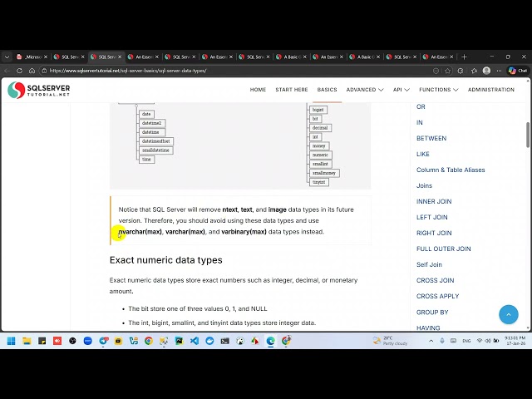The width and height of the screenshot is (532, 399).
Task: Open the favorites list icon
Action: 474,71
